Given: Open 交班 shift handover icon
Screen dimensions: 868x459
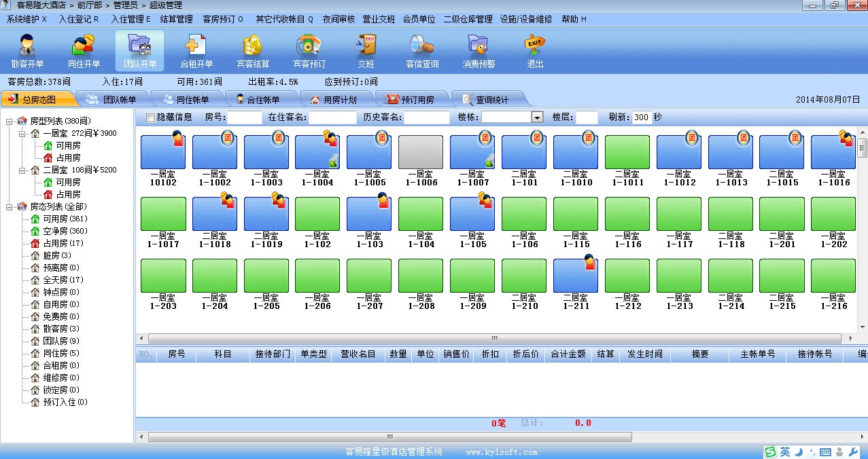Looking at the screenshot, I should (x=366, y=51).
